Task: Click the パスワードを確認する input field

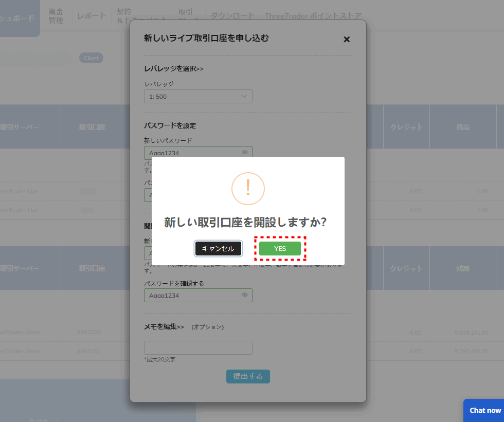Action: coord(198,295)
